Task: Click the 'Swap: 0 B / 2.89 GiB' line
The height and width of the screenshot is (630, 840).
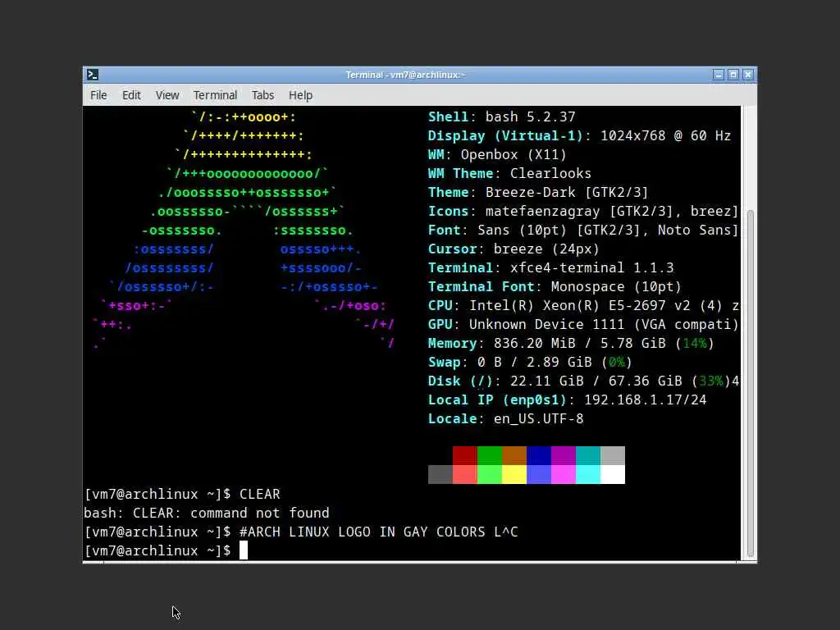Action: 530,362
